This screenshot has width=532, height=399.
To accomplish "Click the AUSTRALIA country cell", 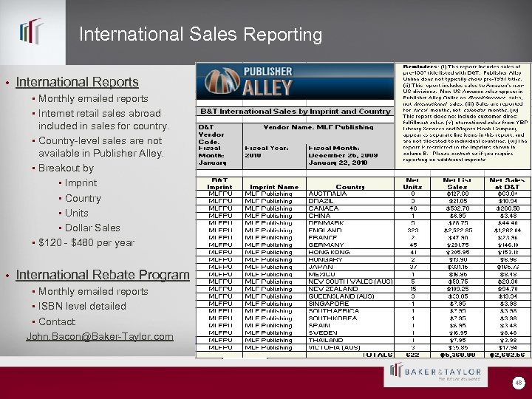I will pyautogui.click(x=350, y=194).
